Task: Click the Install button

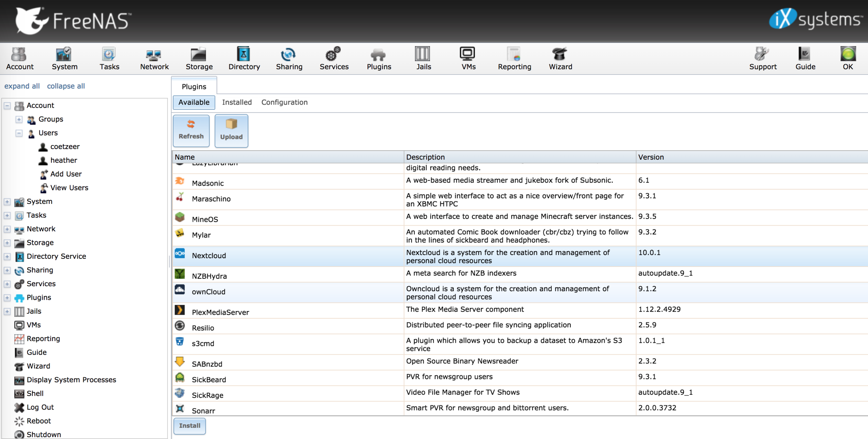Action: click(x=189, y=426)
